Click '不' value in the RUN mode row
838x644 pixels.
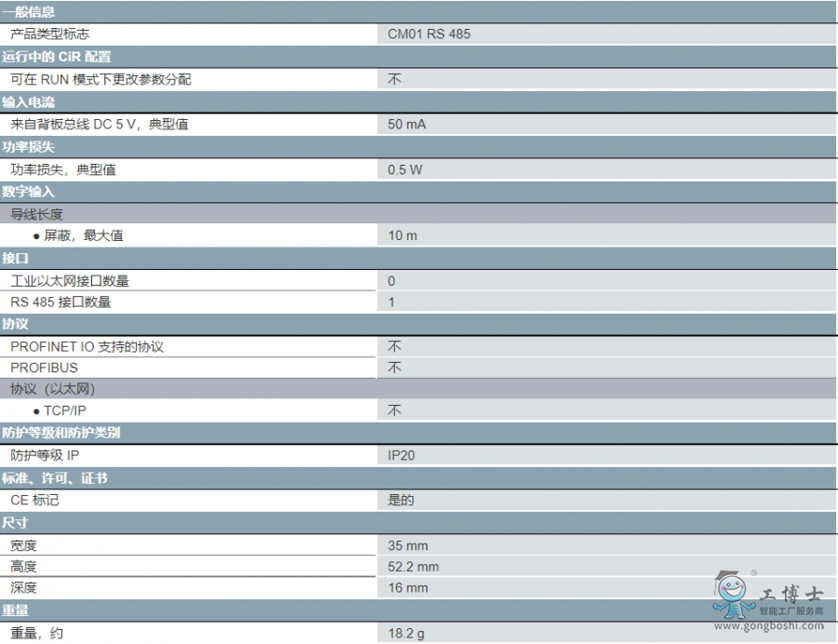click(x=395, y=79)
